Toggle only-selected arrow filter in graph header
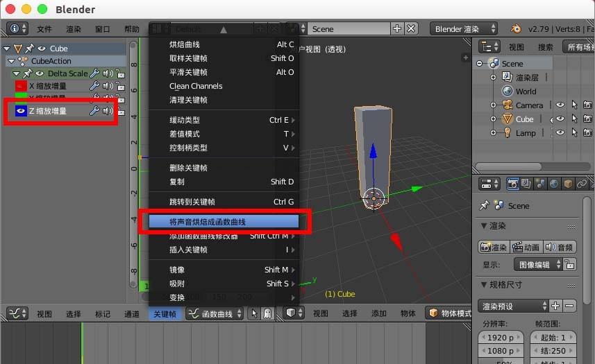The width and height of the screenshot is (595, 364). 254,313
